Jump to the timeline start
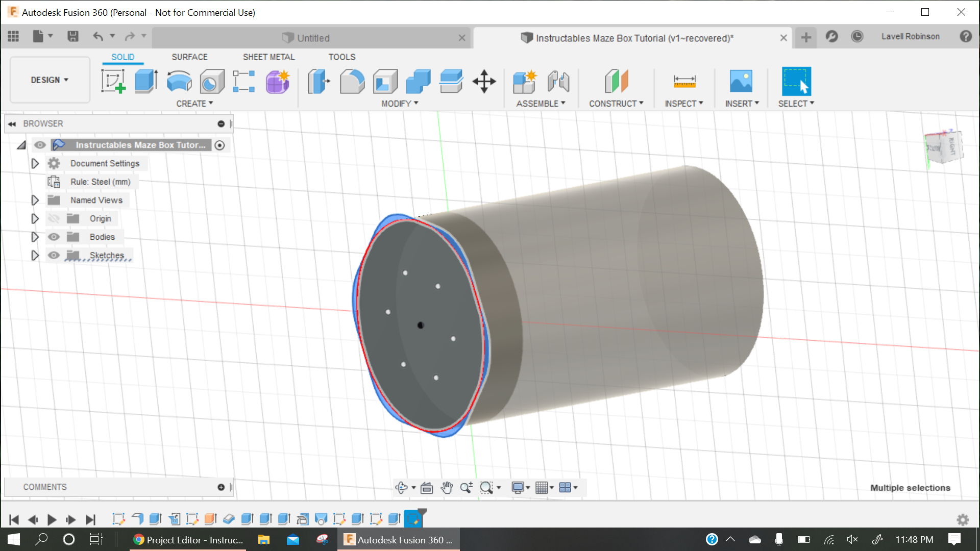Screen dimensions: 980x551 click(x=14, y=519)
